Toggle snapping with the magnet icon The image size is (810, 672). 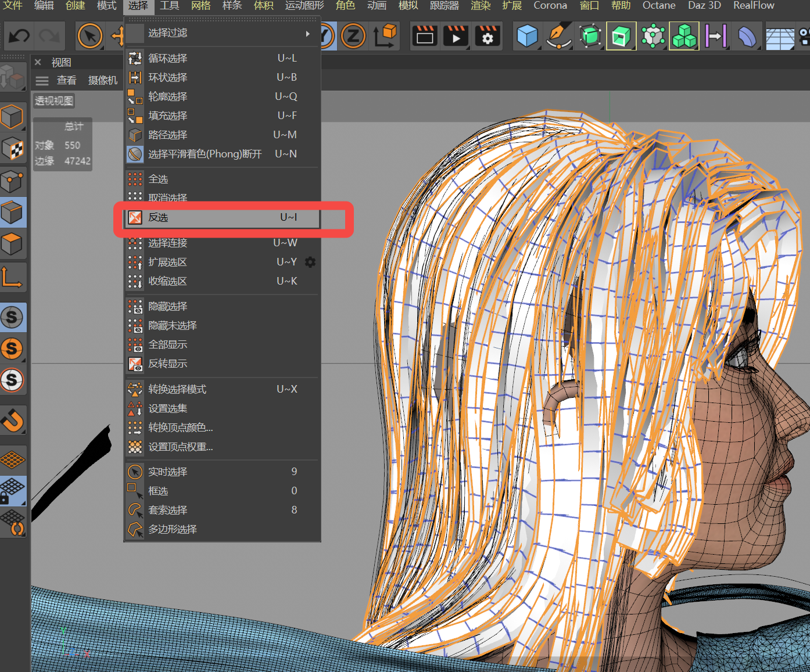(13, 420)
